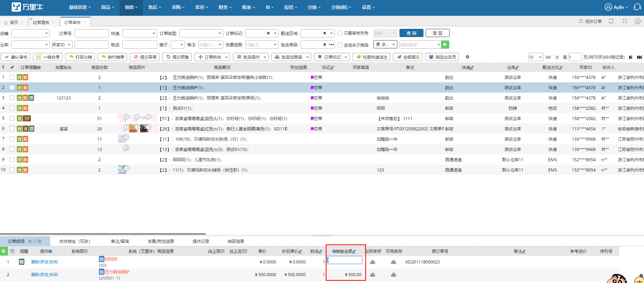Click the edit pencil on 快递 column header
Viewport: 644px width, 283px height.
point(472,68)
